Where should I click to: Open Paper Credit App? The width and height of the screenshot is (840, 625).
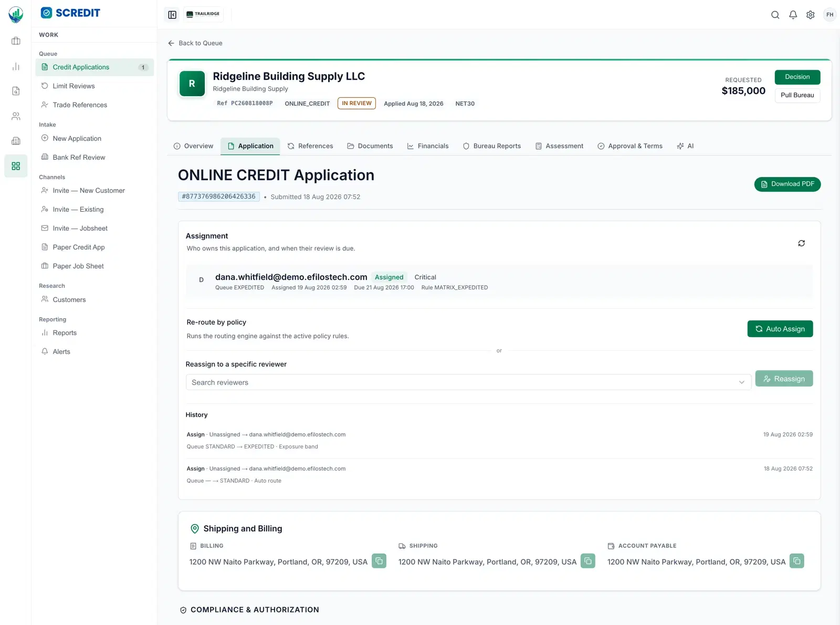[94, 247]
